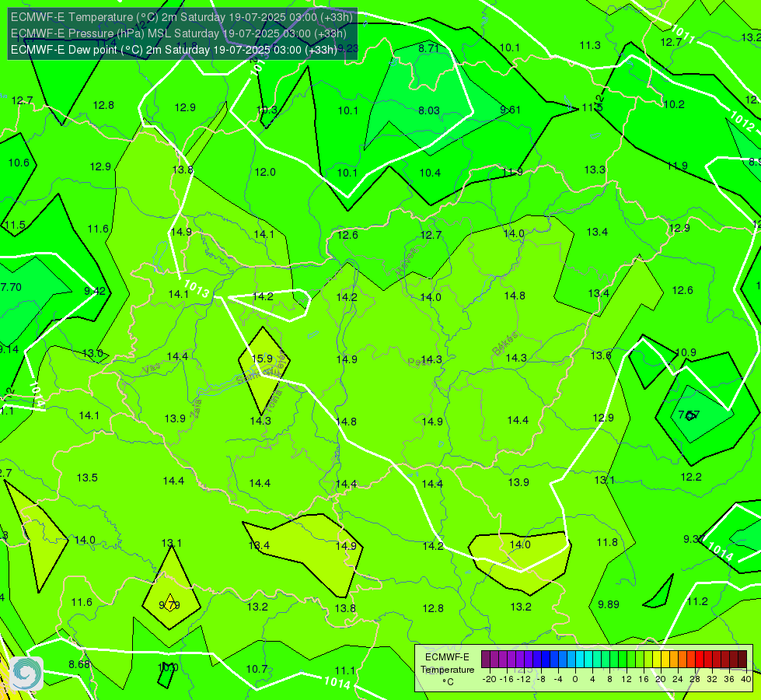This screenshot has height=700, width=761.
Task: Click the 9.79 value inside the diamond contour
Action: pos(169,605)
